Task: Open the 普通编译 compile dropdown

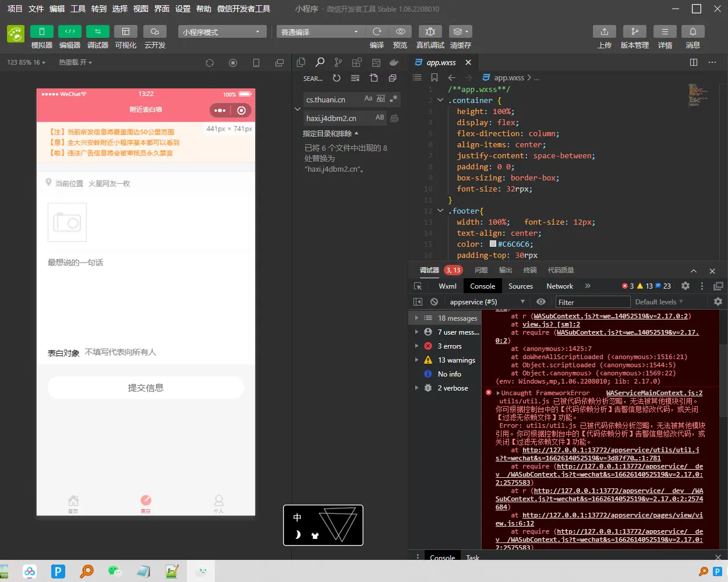Action: click(x=320, y=31)
